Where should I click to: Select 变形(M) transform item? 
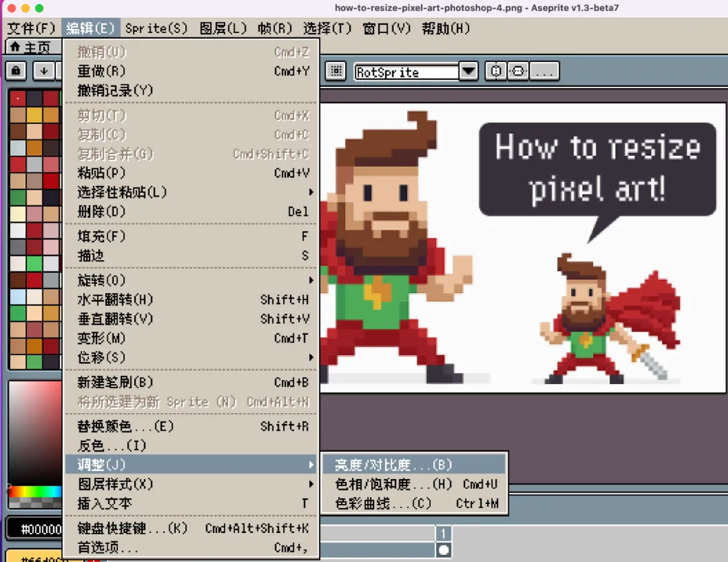(191, 338)
